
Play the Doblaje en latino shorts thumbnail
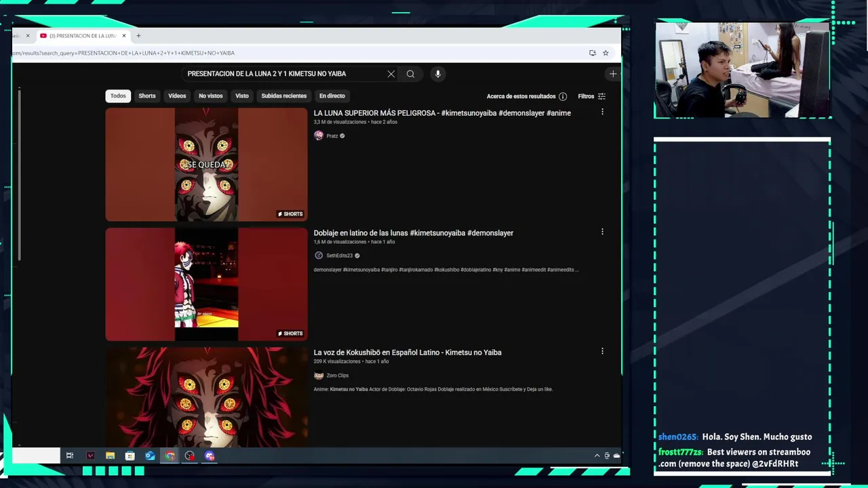[206, 284]
